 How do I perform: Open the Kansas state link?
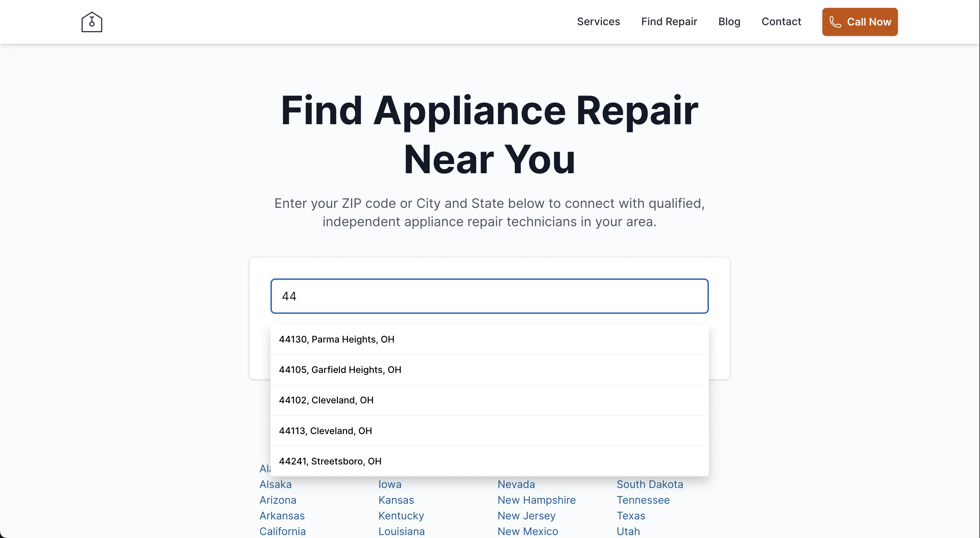coord(396,500)
